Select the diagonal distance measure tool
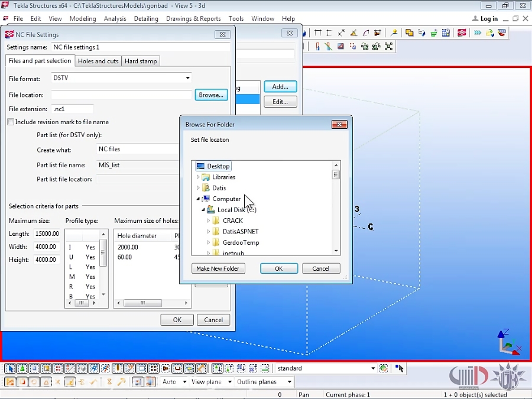The image size is (532, 399). coord(341,33)
